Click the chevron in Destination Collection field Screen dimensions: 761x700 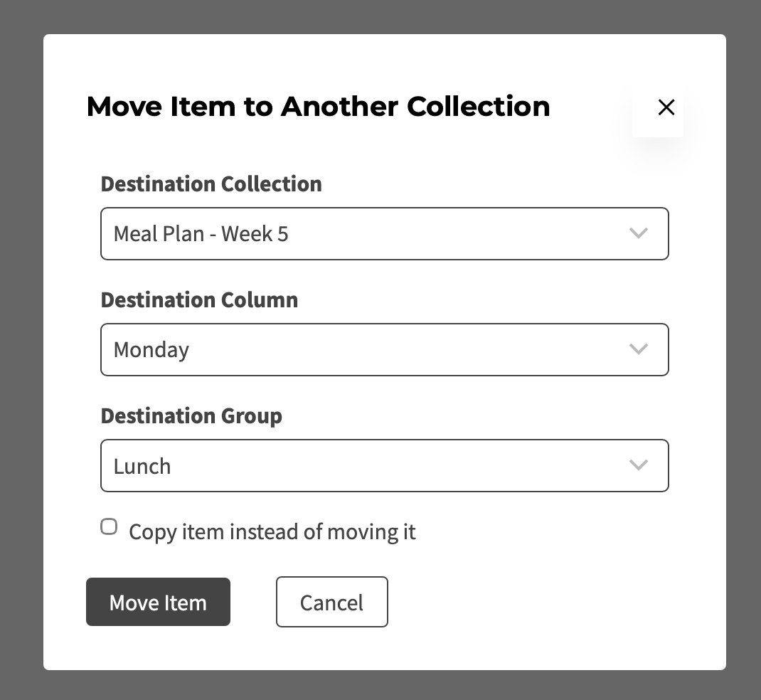point(638,233)
